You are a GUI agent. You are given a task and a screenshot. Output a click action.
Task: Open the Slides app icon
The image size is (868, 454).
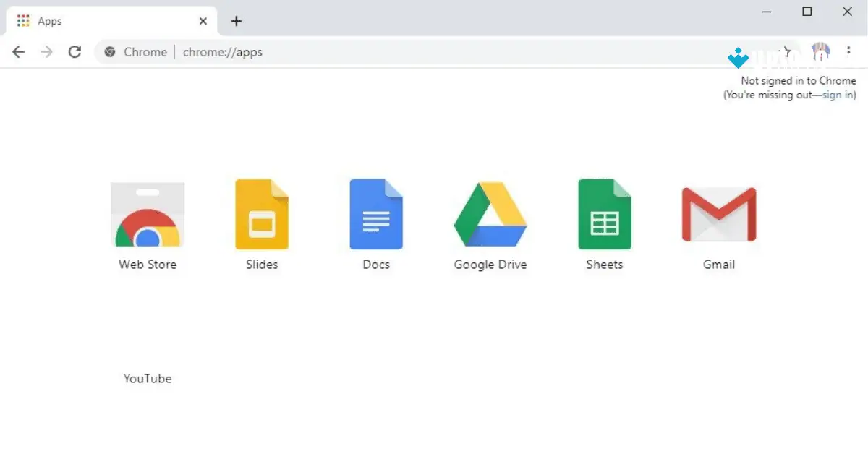coord(261,213)
